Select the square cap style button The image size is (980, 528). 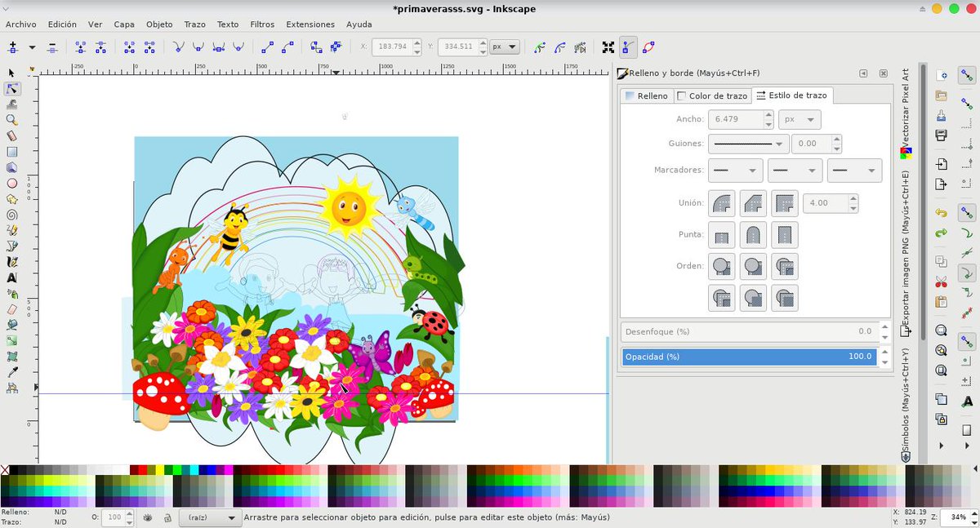click(785, 235)
